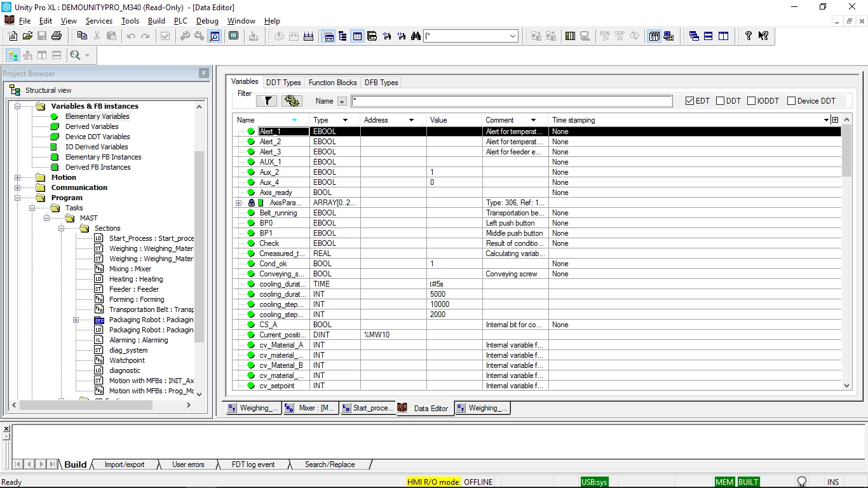Open the PLC menu

coord(180,21)
